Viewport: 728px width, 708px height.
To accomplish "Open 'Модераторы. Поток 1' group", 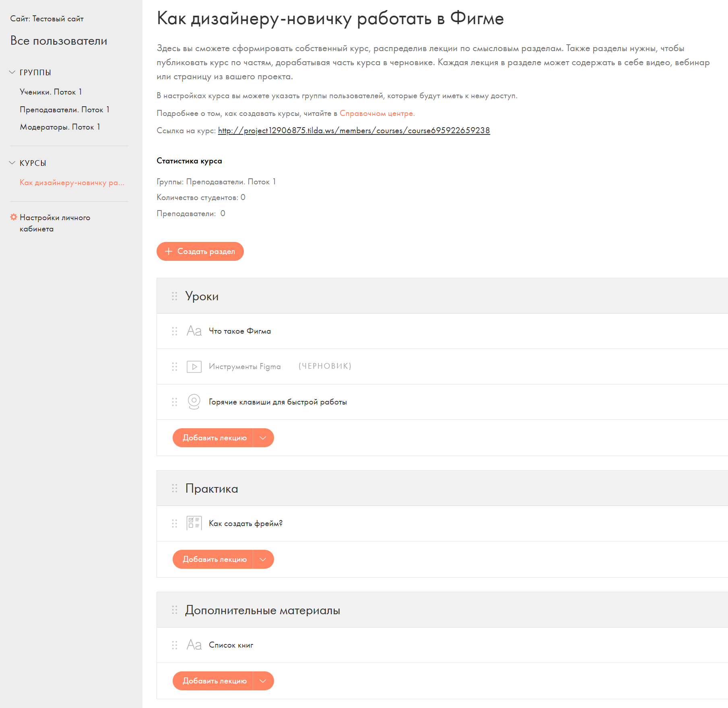I will [60, 127].
